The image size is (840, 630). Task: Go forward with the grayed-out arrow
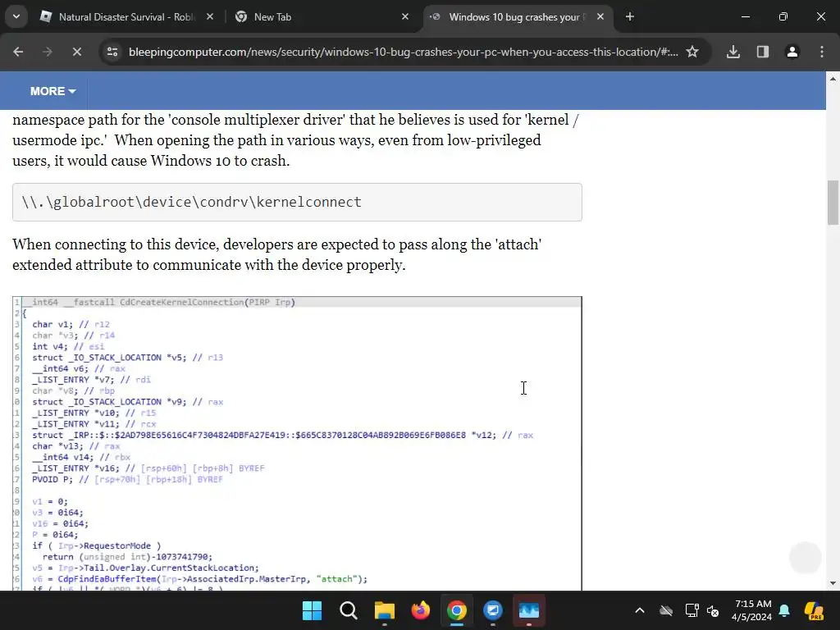click(47, 52)
